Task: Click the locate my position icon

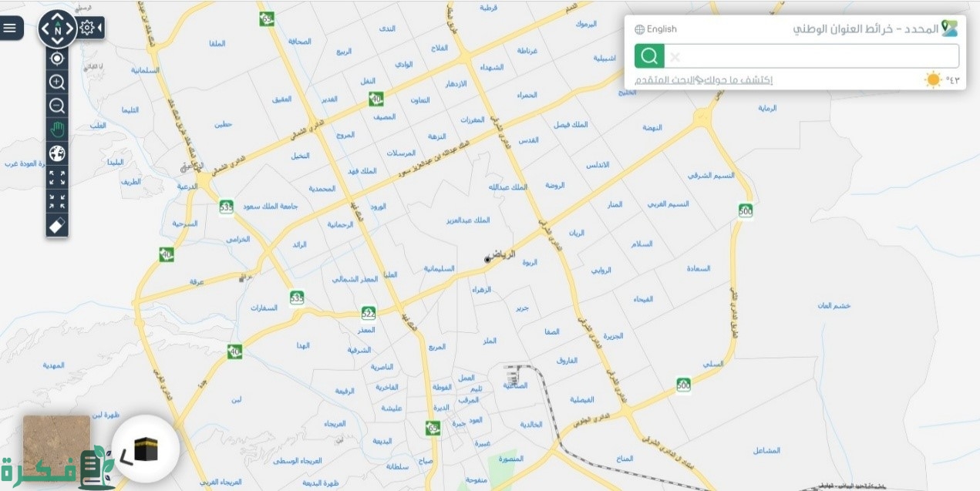Action: click(57, 58)
